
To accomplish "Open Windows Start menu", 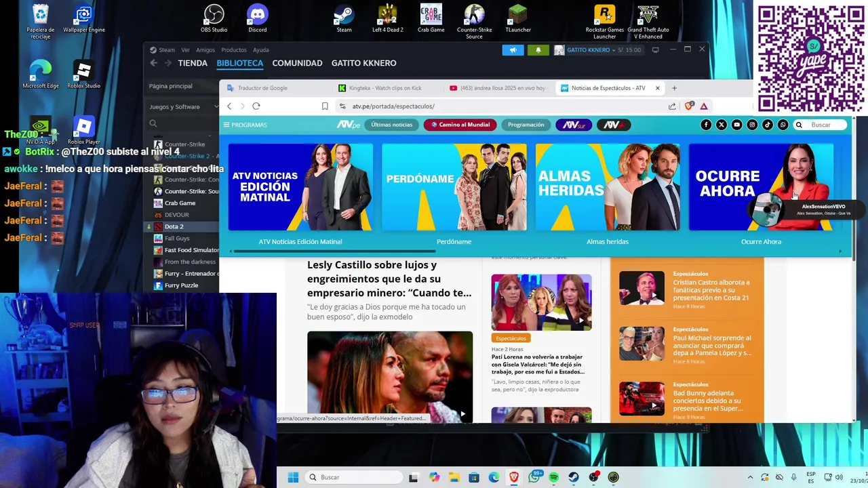I will coord(293,477).
